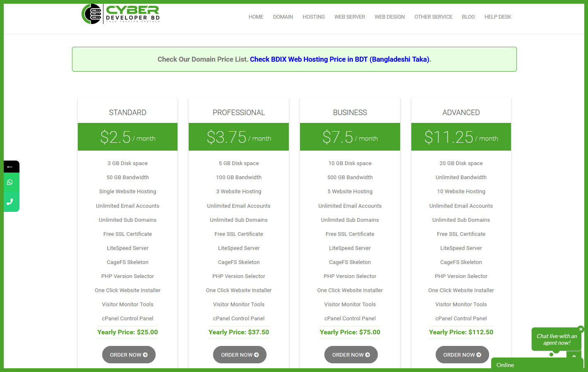Image resolution: width=588 pixels, height=372 pixels.
Task: Order the Advanced hosting plan
Action: click(x=462, y=355)
